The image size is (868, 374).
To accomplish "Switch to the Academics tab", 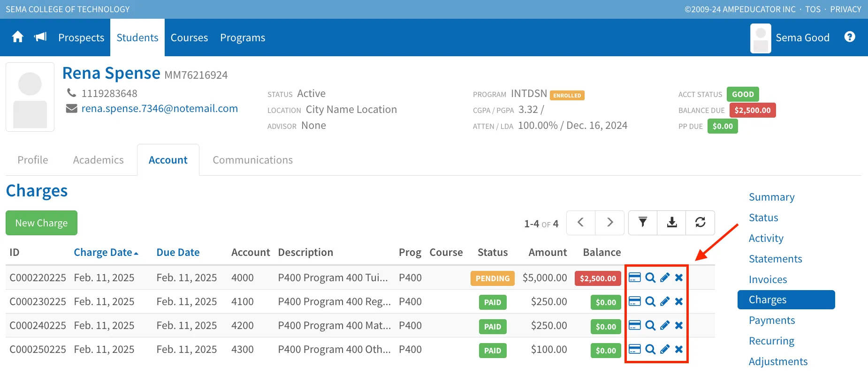I will 98,160.
